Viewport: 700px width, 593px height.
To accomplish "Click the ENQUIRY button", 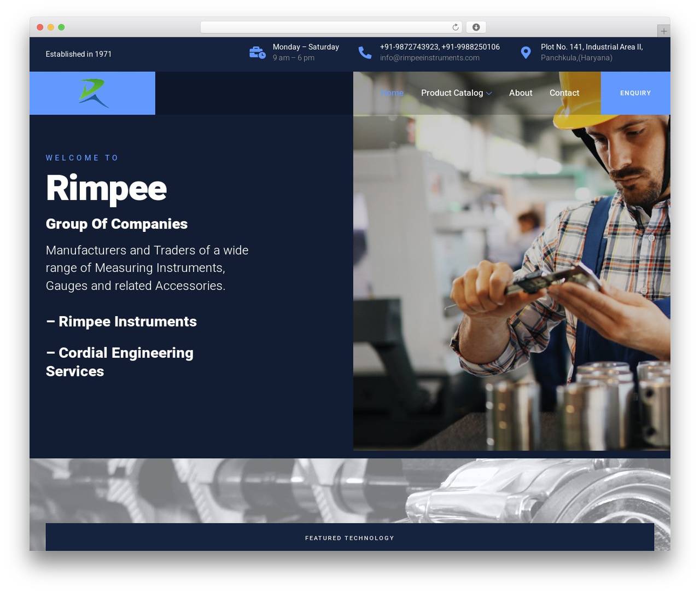I will click(635, 93).
